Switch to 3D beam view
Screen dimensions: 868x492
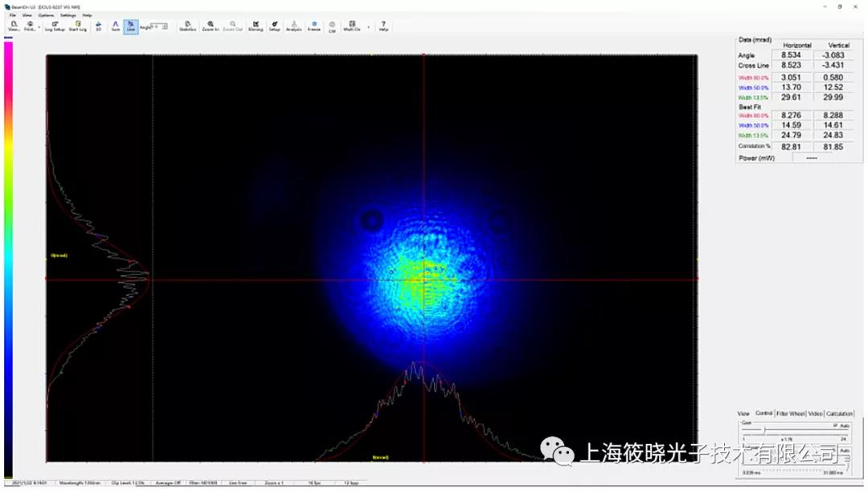coord(99,26)
